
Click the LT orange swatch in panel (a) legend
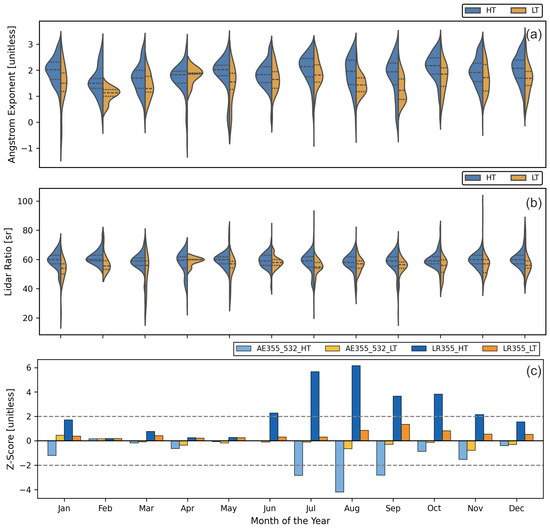[518, 11]
